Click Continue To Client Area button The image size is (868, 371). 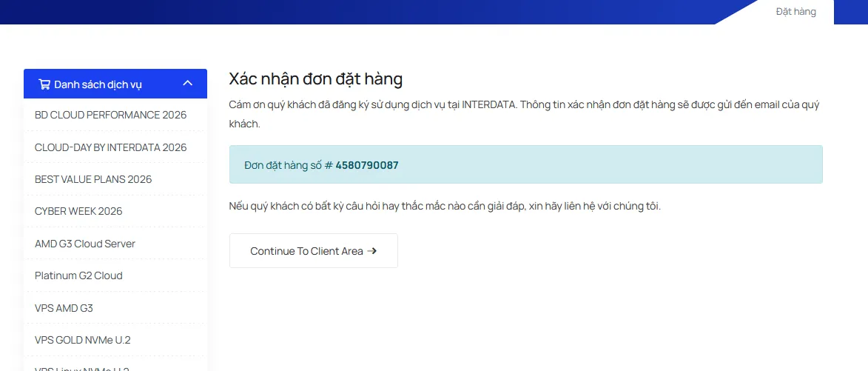(x=313, y=251)
